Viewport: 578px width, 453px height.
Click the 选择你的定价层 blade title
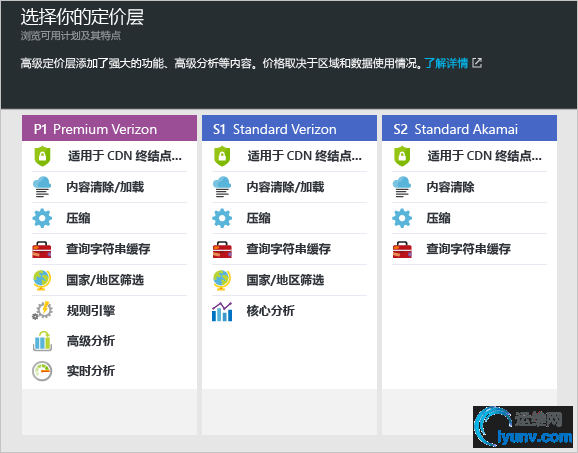(82, 17)
